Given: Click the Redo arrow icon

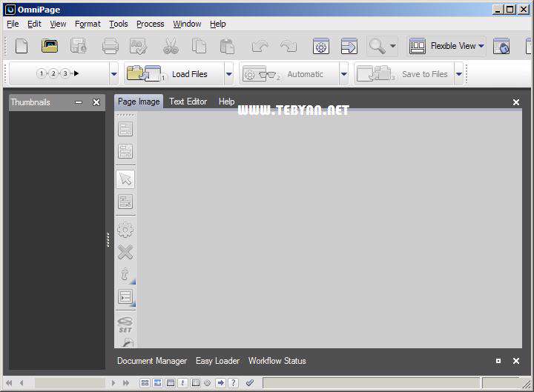Looking at the screenshot, I should coord(288,46).
